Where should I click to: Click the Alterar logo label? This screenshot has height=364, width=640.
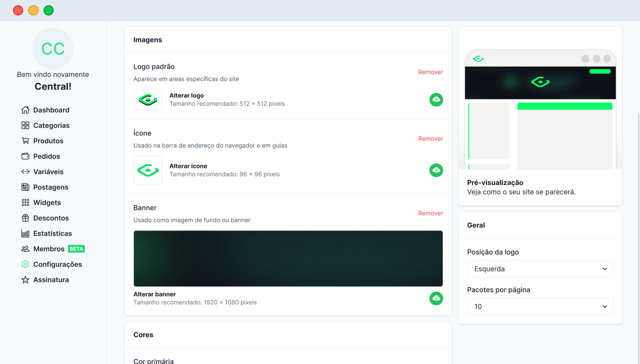point(187,96)
